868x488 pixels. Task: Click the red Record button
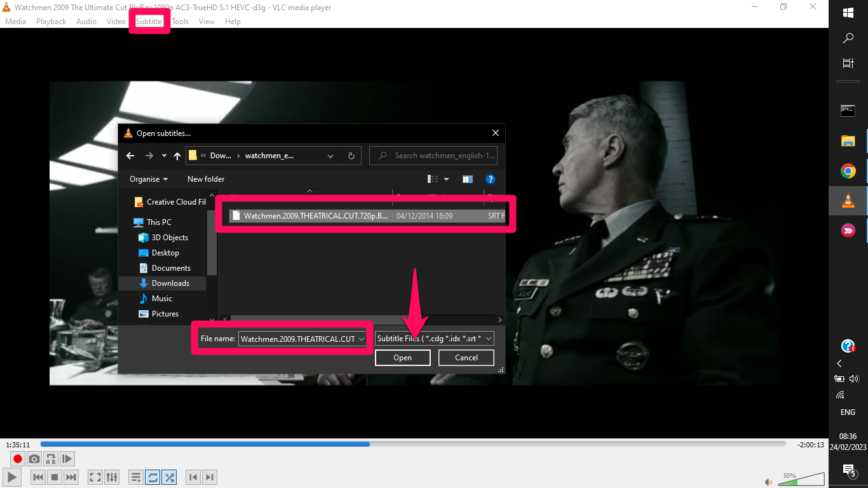(18, 459)
